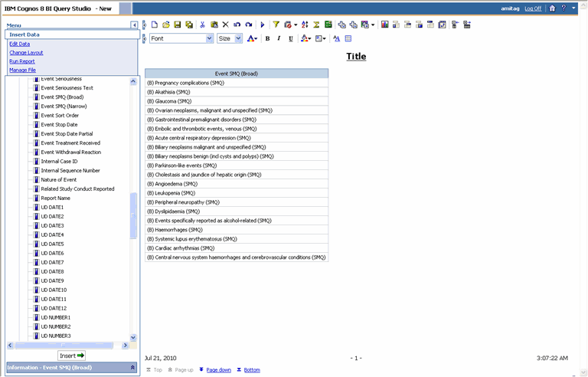
Task: Open the font color picker
Action: (x=252, y=38)
